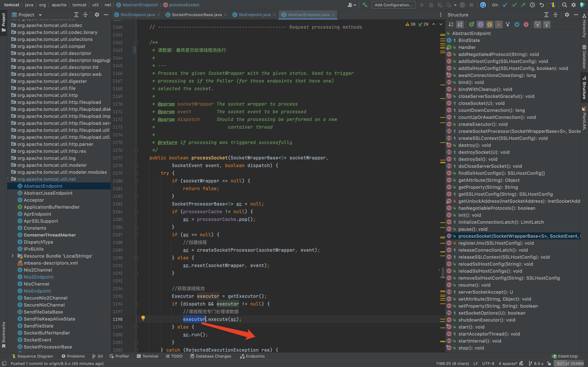Click Git rollback icon
This screenshot has width=588, height=367.
[542, 5]
